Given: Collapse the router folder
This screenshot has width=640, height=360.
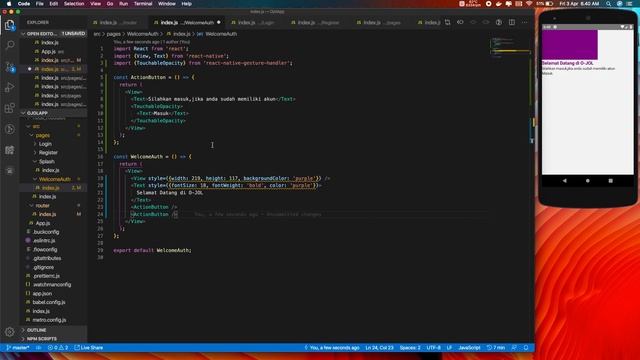Looking at the screenshot, I should [x=42, y=205].
